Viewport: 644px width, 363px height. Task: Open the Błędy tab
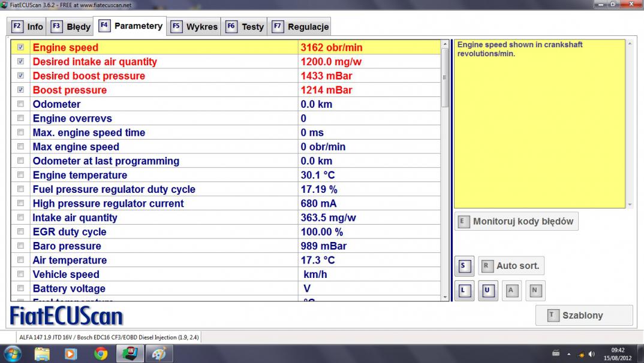click(x=71, y=27)
